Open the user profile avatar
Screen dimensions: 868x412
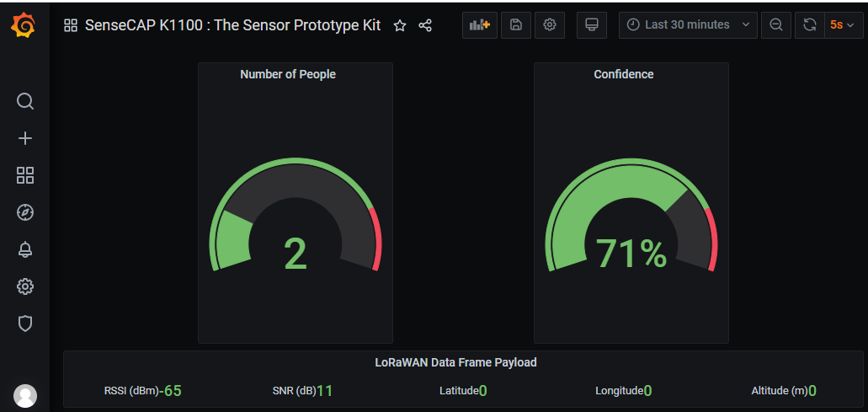(x=25, y=396)
